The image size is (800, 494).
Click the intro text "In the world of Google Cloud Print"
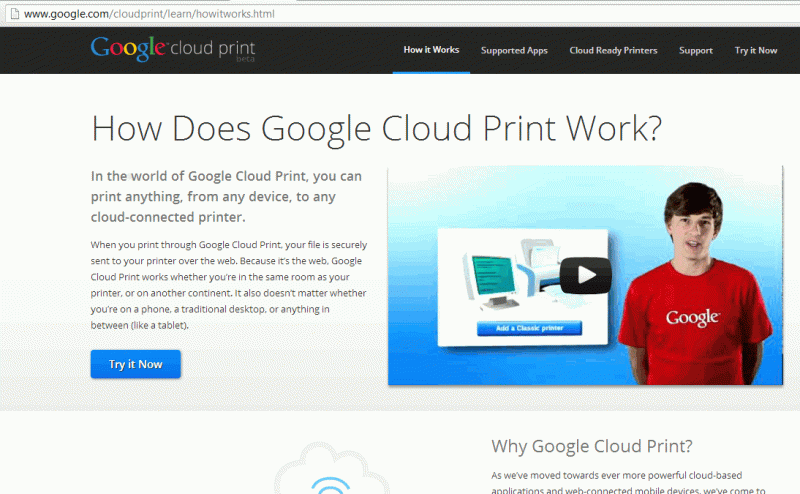point(227,196)
